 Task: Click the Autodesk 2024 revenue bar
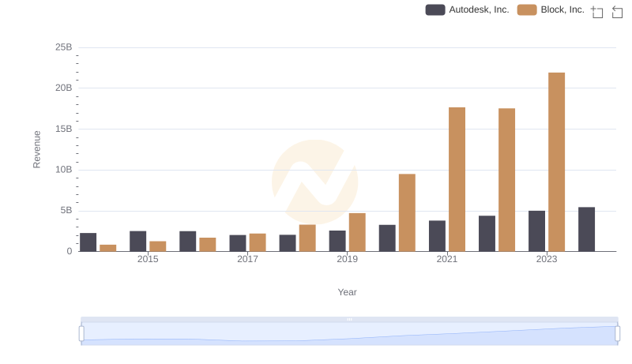586,230
